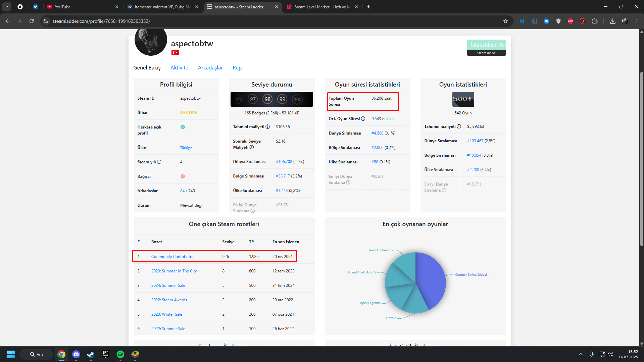Image resolution: width=644 pixels, height=362 pixels.
Task: Open the Extensions puzzle menu
Action: [x=595, y=21]
